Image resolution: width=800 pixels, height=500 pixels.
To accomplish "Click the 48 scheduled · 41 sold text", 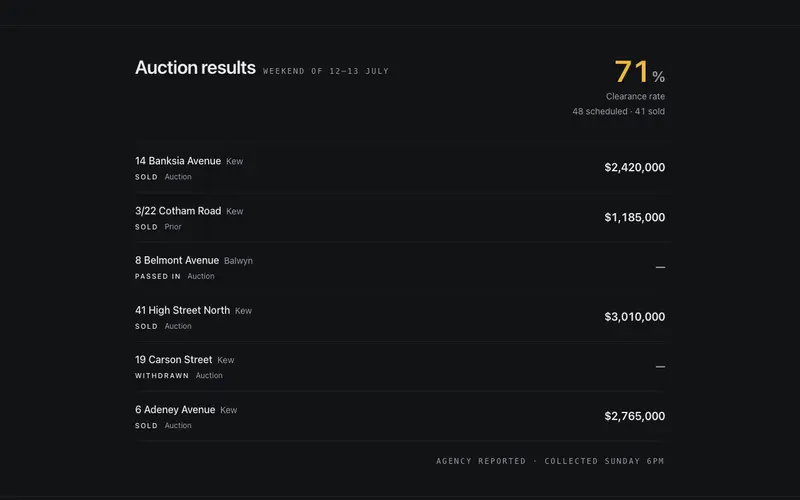I will (618, 111).
